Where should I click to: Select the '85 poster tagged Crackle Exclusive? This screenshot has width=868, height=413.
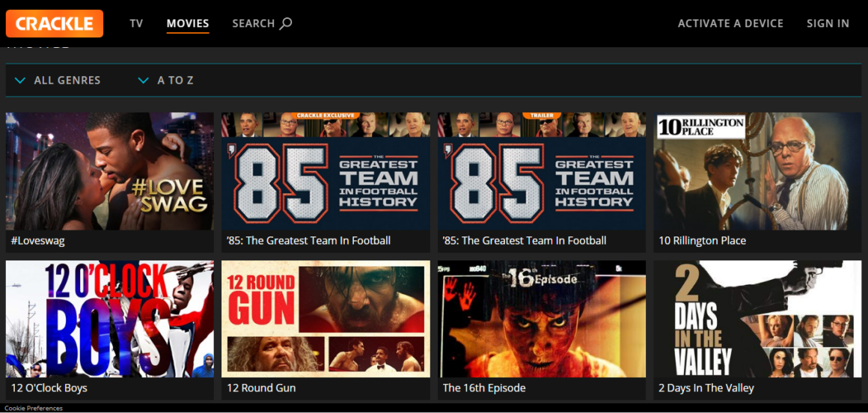325,171
